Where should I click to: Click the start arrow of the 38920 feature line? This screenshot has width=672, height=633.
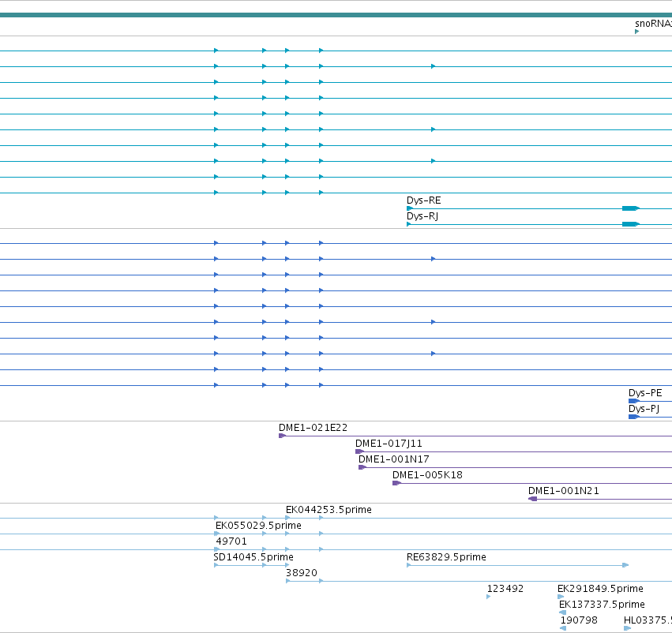(x=288, y=581)
